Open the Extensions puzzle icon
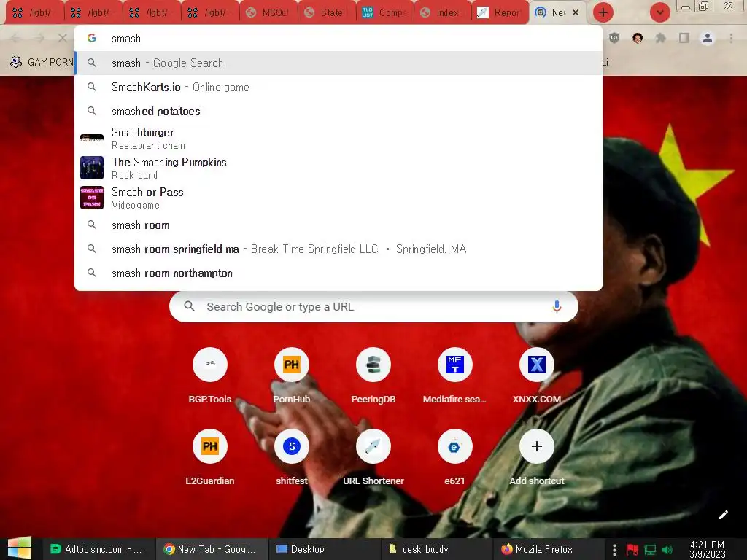The width and height of the screenshot is (747, 560). point(660,38)
